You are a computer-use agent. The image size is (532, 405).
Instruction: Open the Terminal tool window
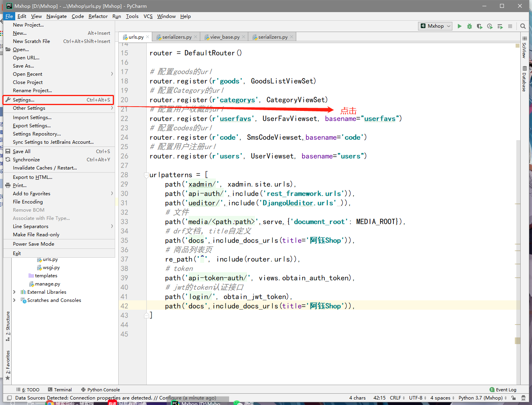click(60, 390)
